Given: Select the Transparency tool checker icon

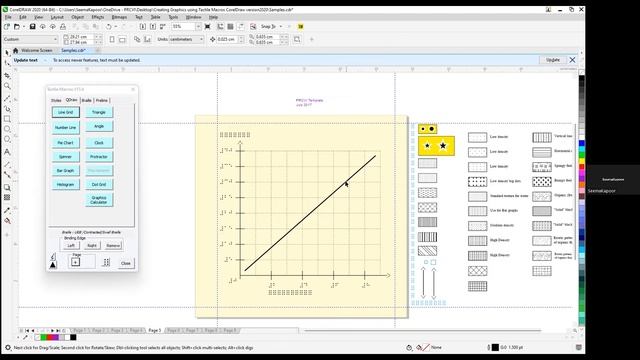Looking at the screenshot, I should point(7,198).
